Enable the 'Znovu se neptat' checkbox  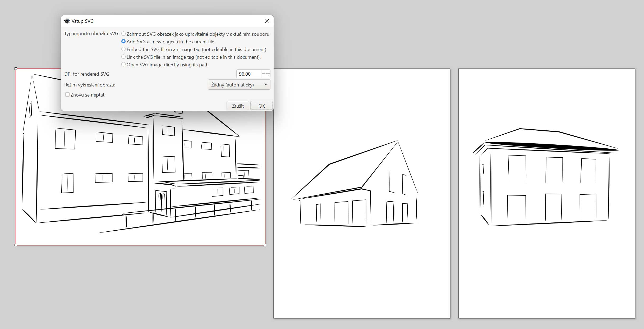[67, 95]
